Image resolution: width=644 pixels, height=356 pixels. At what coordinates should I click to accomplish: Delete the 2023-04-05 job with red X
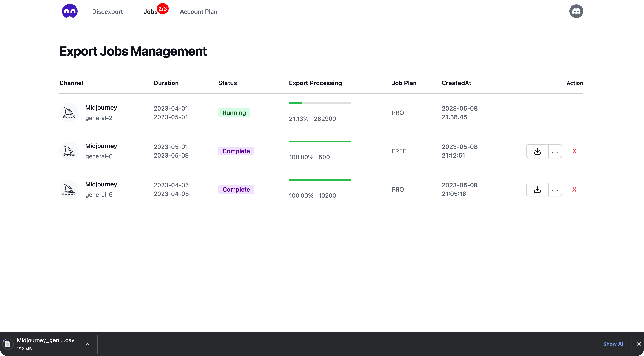[574, 189]
